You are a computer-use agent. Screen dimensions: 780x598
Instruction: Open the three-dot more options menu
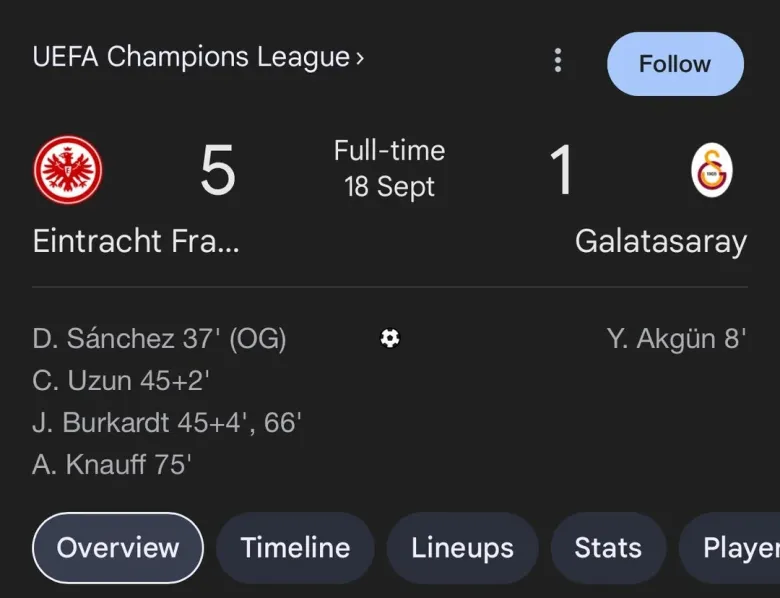click(558, 61)
